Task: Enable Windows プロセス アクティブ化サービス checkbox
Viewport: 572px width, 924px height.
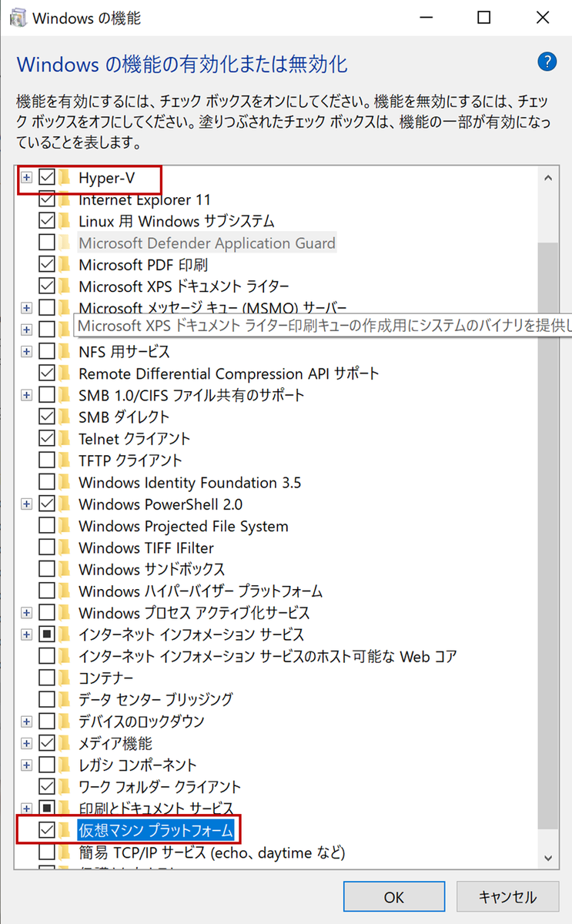Action: [x=47, y=613]
